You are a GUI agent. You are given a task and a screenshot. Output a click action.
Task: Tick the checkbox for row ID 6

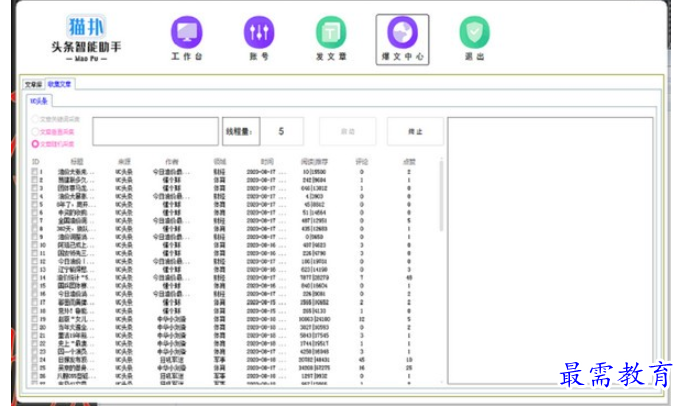pyautogui.click(x=35, y=213)
